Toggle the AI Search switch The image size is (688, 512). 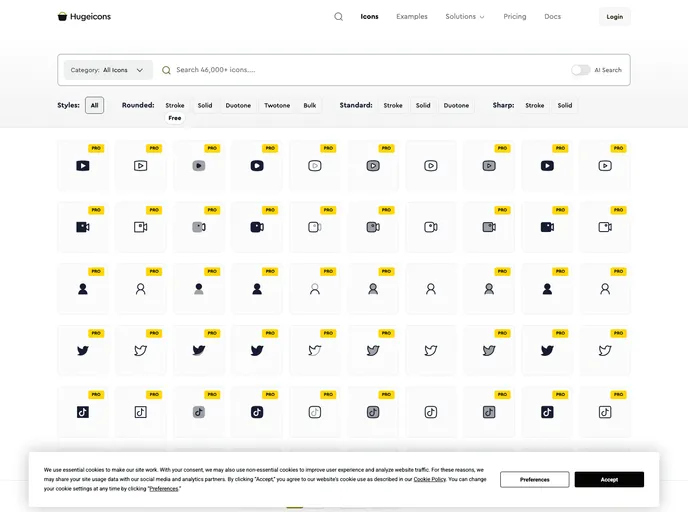click(x=580, y=70)
